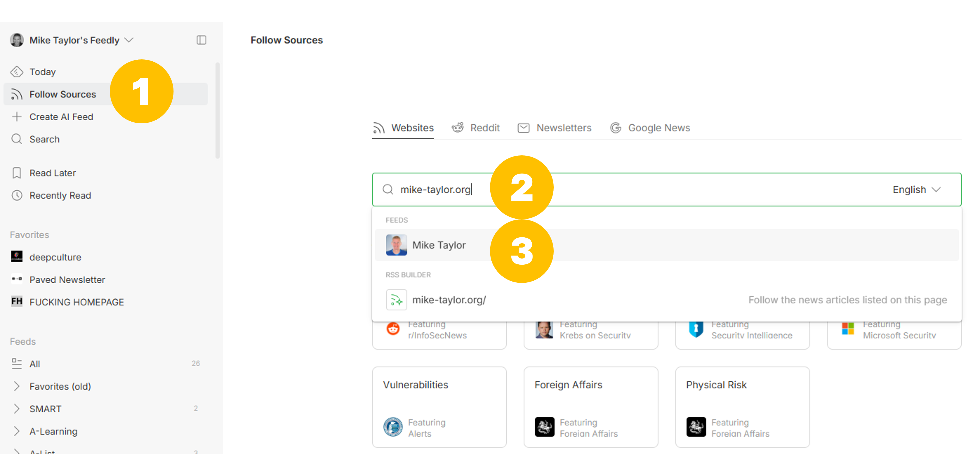Screen dimensions: 980x476
Task: Expand the Favorites (old) folder
Action: click(x=17, y=386)
